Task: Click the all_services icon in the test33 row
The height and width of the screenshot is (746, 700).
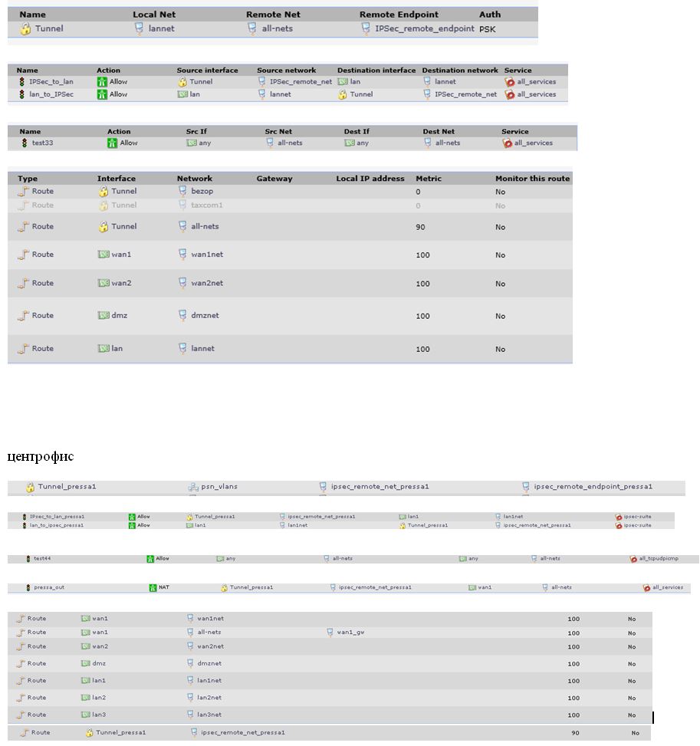Action: coord(508,143)
